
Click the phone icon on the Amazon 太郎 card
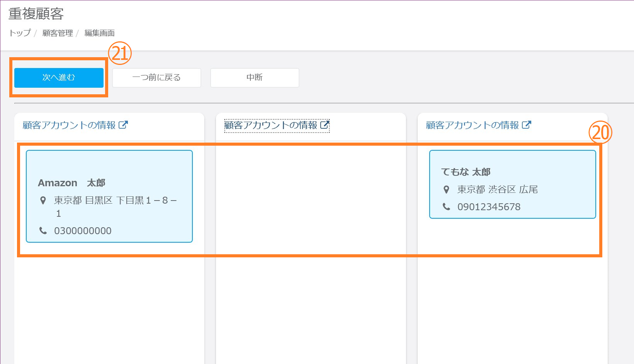pos(43,231)
